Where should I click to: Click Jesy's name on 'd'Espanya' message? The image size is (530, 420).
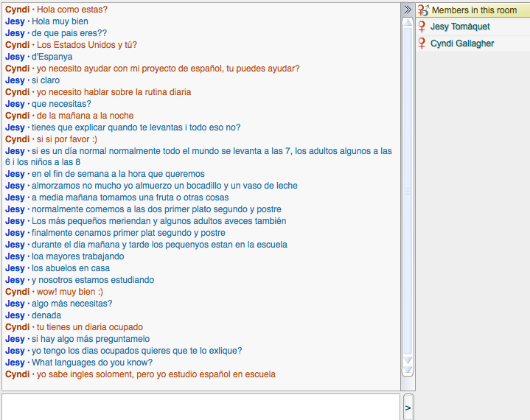15,57
